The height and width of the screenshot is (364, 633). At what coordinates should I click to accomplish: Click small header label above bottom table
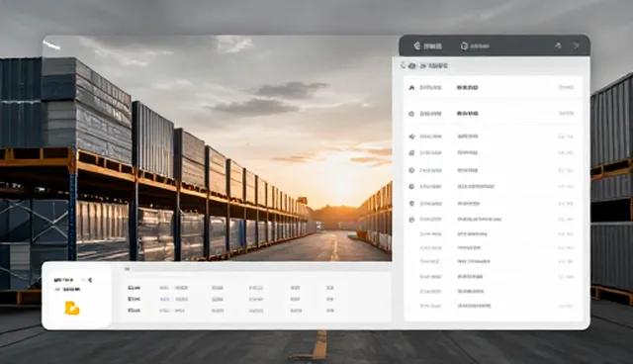click(127, 268)
